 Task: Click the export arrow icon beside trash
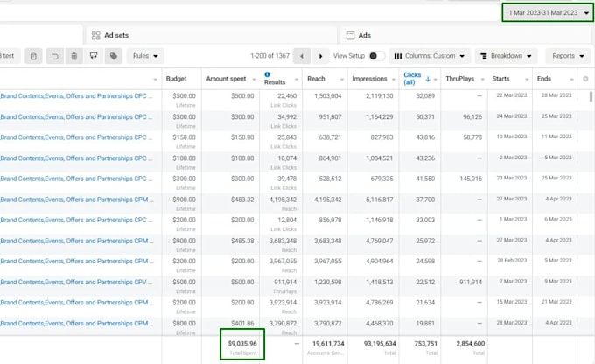(94, 56)
